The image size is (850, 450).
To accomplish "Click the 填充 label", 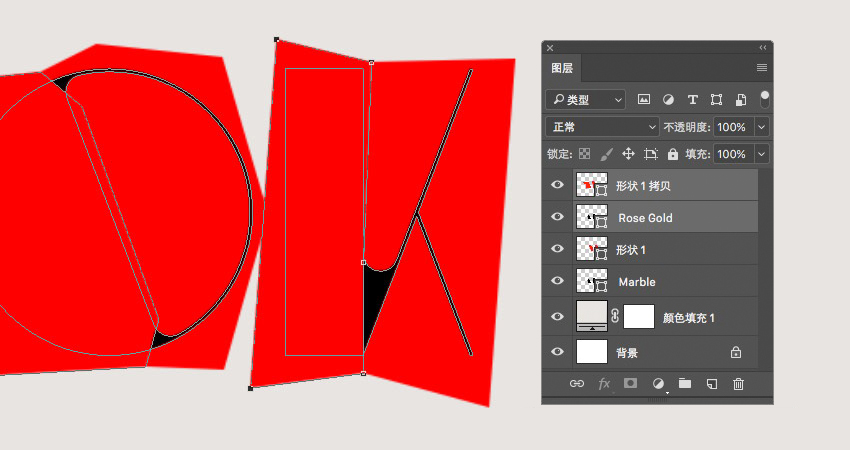I will pyautogui.click(x=698, y=154).
